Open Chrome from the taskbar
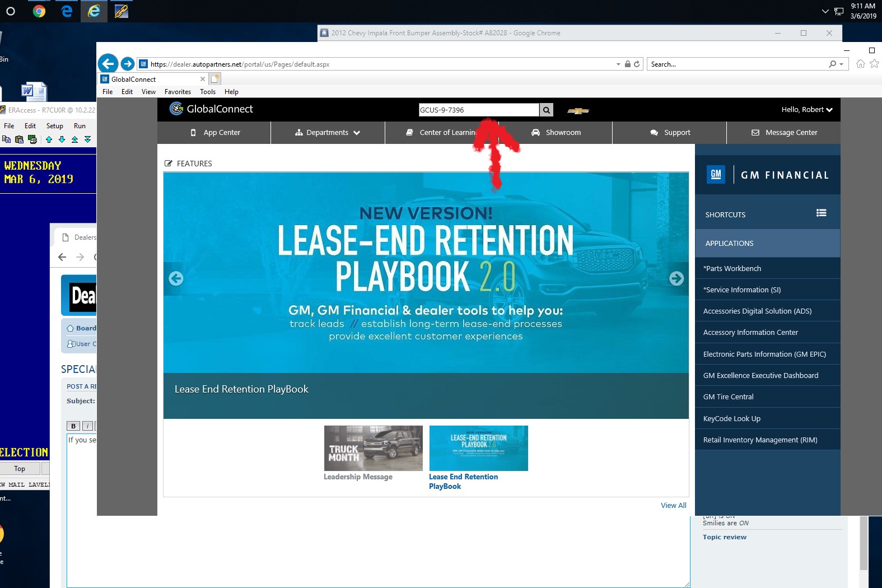Screen dimensions: 882x588 39,11
